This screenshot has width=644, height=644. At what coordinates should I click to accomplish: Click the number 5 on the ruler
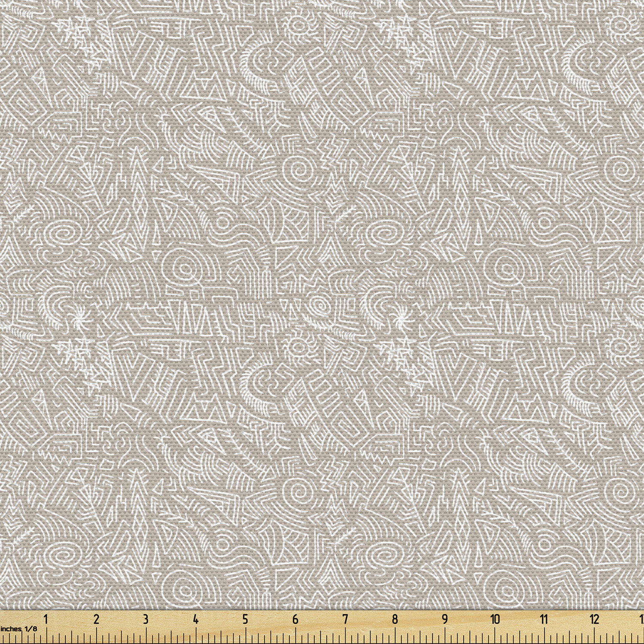pyautogui.click(x=245, y=619)
